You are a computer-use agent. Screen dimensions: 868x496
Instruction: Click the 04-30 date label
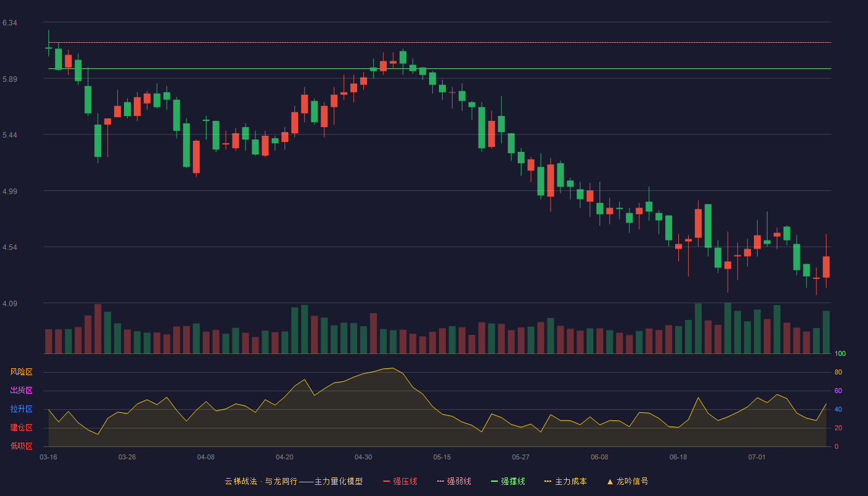click(x=363, y=457)
